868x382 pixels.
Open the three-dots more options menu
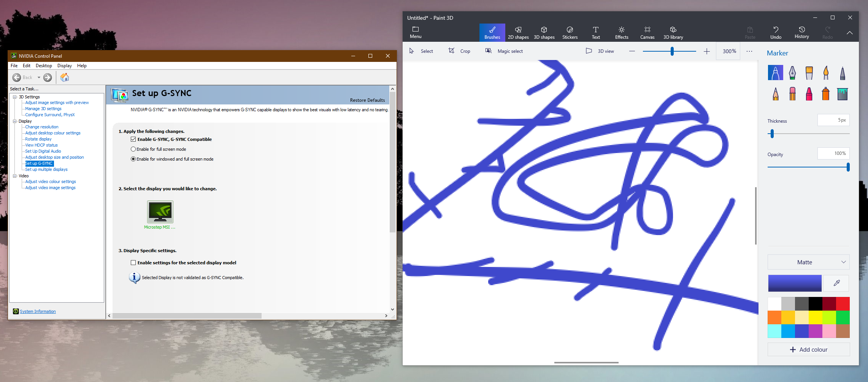click(x=749, y=51)
